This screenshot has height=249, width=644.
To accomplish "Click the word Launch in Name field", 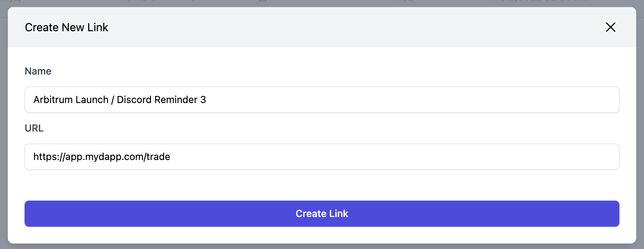I will (x=90, y=100).
